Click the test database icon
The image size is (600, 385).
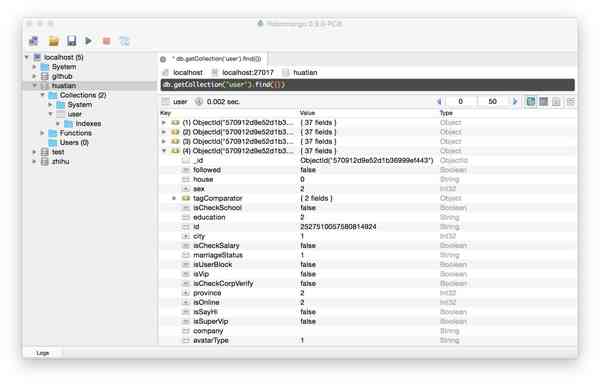45,152
